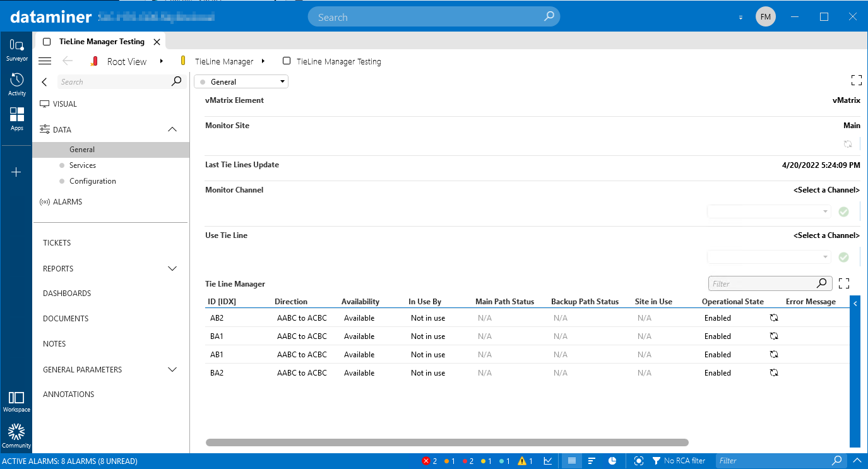Image resolution: width=868 pixels, height=469 pixels.
Task: Open the Workspace sidebar panel
Action: pyautogui.click(x=16, y=401)
